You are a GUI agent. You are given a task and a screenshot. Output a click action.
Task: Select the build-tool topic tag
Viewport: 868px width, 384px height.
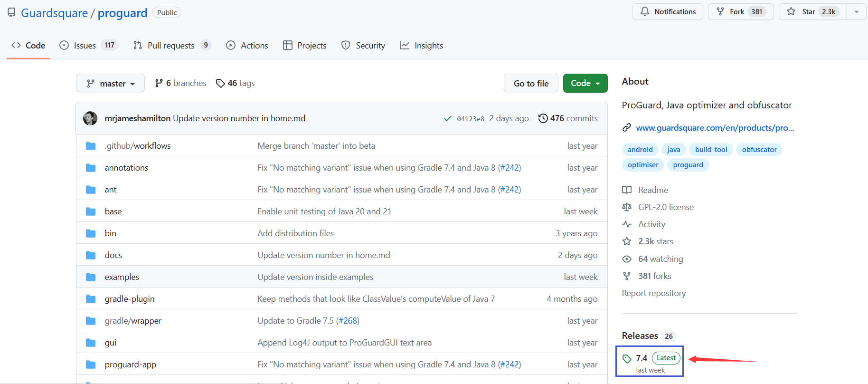click(x=711, y=150)
